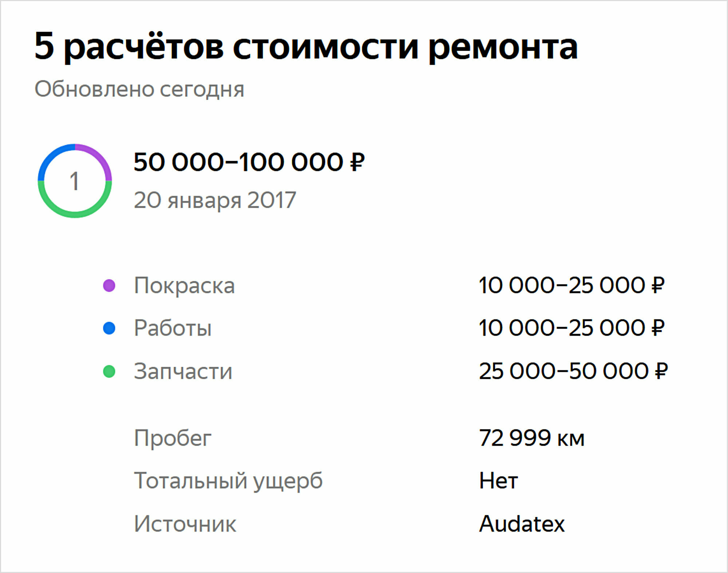The height and width of the screenshot is (573, 728).
Task: Click the blue Работы dot
Action: click(x=109, y=328)
